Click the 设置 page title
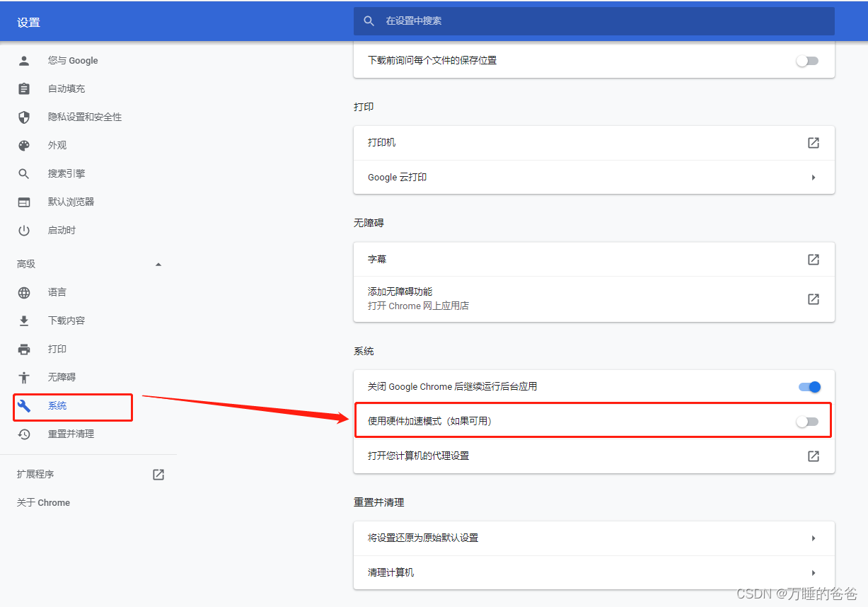This screenshot has width=868, height=607. [x=29, y=23]
